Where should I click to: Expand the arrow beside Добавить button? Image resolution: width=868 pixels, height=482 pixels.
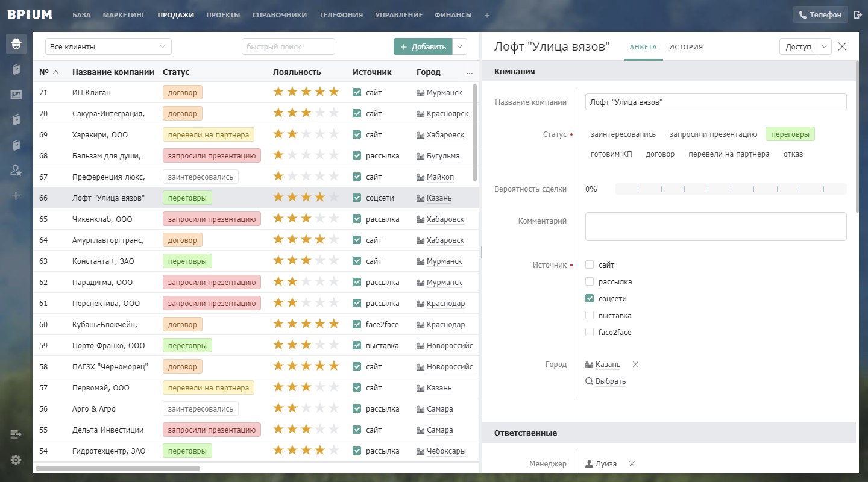coord(459,46)
